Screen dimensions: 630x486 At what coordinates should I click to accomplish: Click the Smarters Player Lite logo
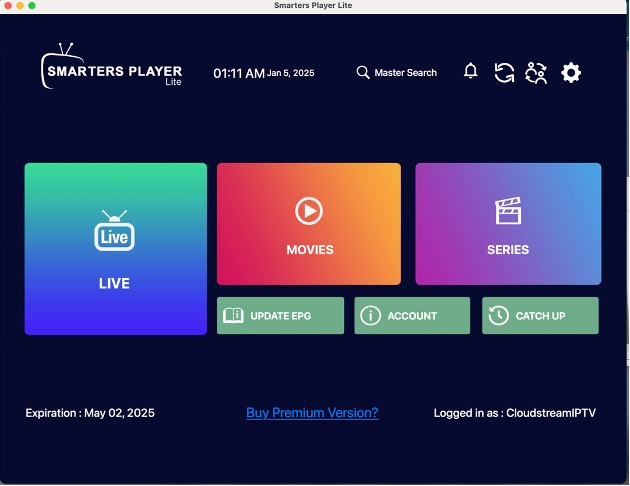(x=111, y=66)
